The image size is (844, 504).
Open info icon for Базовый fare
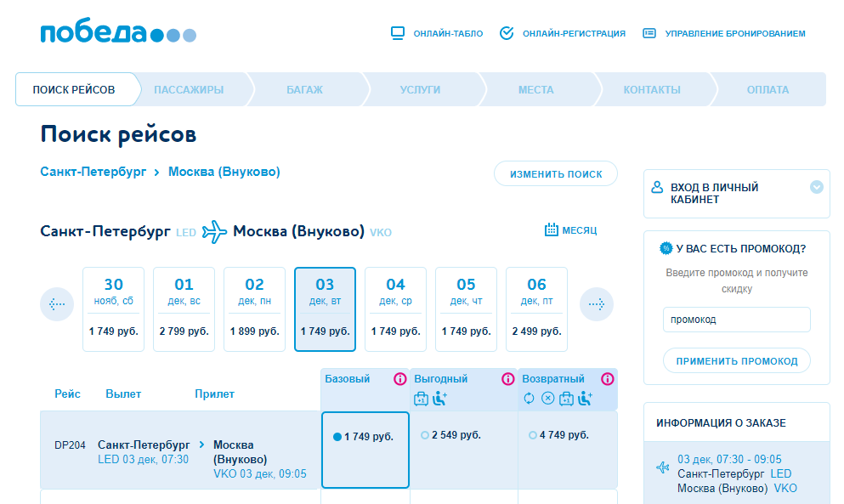[400, 379]
